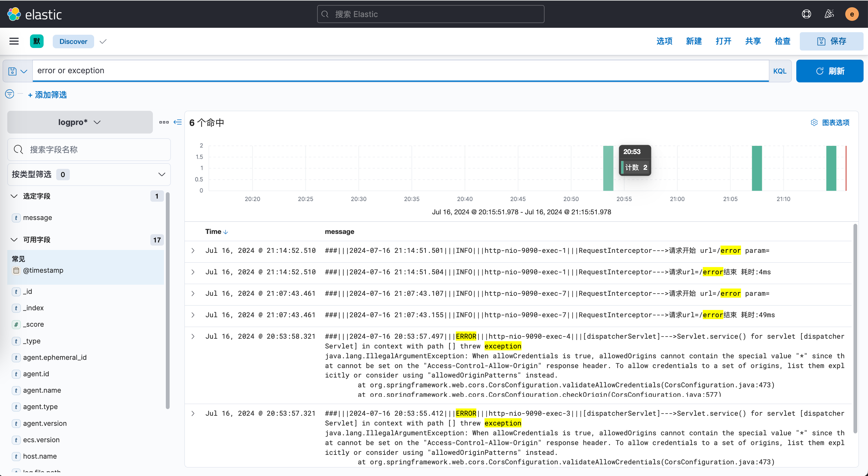Open the saved query disk menu

pyautogui.click(x=17, y=71)
